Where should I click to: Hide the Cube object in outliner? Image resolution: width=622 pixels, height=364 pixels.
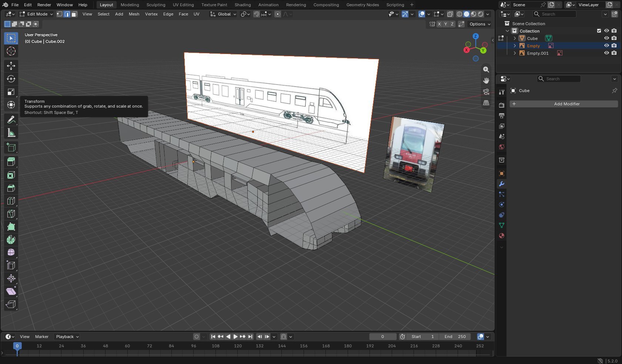click(606, 38)
